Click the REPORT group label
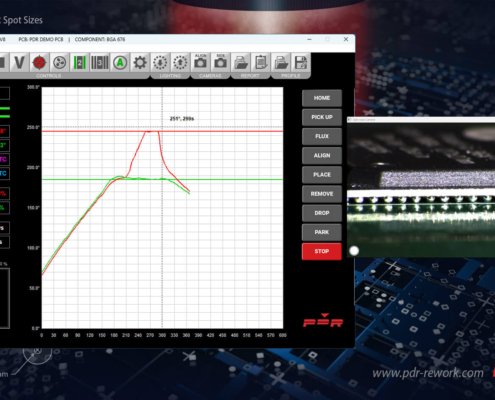495x400 pixels. pyautogui.click(x=250, y=76)
